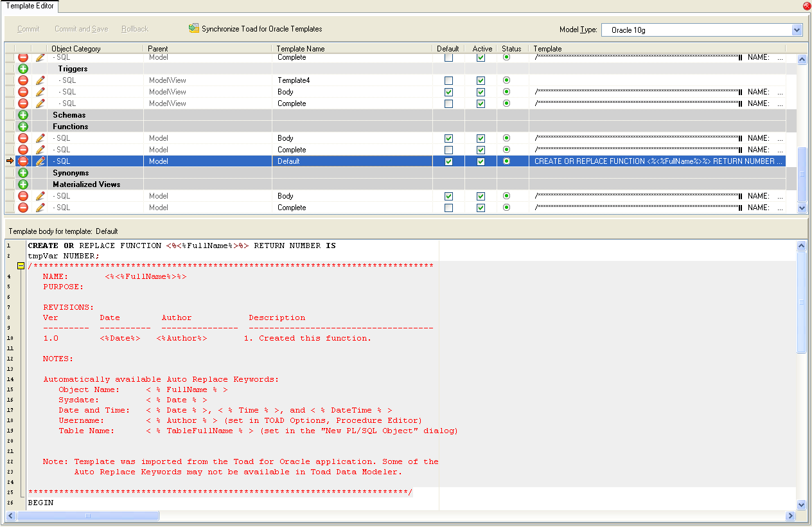Image resolution: width=812 pixels, height=527 pixels.
Task: Collapse the comment block in template body
Action: pyautogui.click(x=21, y=265)
